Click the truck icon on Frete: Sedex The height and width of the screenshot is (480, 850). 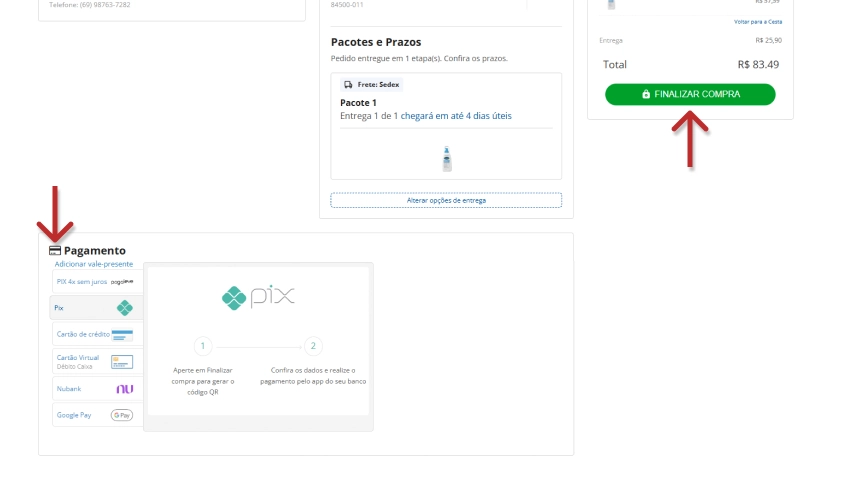[348, 85]
